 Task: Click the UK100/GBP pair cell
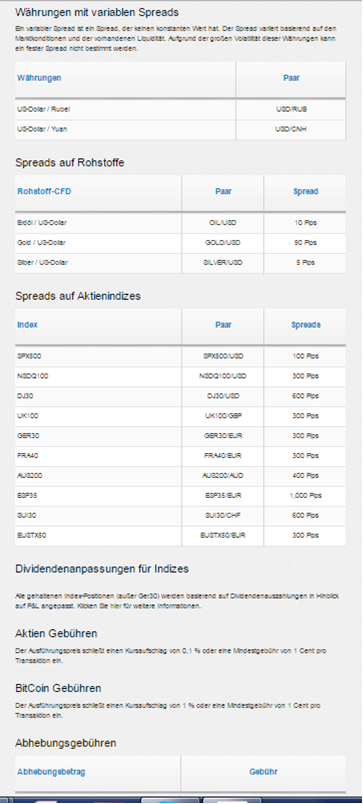[x=223, y=416]
